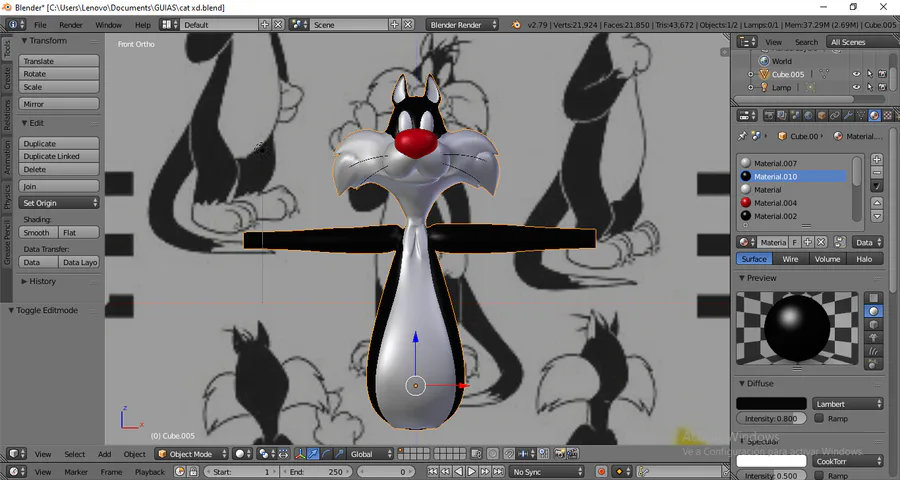The image size is (900, 480).
Task: Click the Translate button
Action: coord(59,61)
